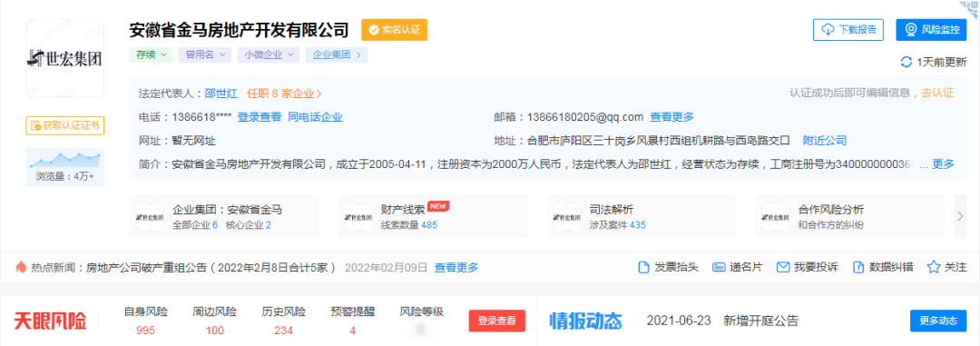The height and width of the screenshot is (346, 980).
Task: Open the 新增开庭公告 news item
Action: click(x=760, y=321)
